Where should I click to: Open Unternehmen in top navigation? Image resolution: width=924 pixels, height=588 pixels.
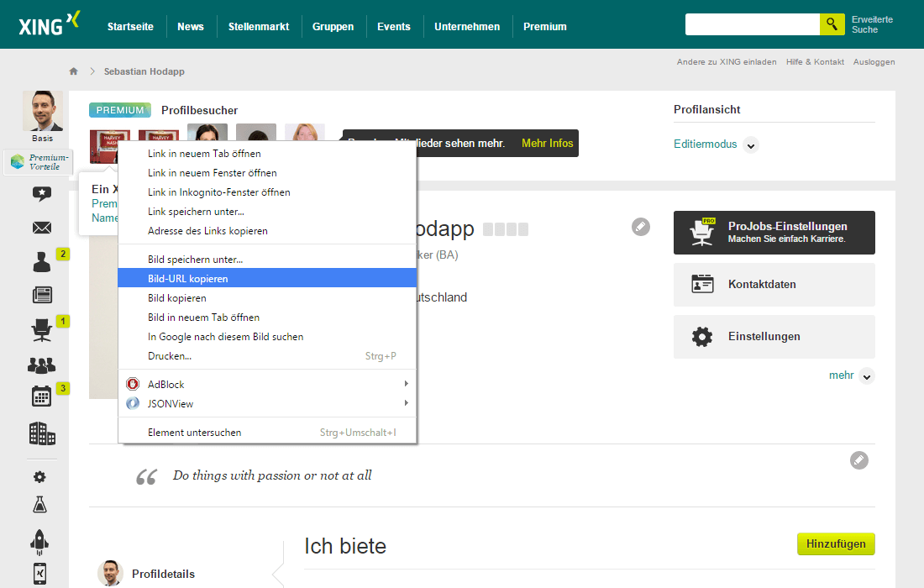pyautogui.click(x=467, y=27)
